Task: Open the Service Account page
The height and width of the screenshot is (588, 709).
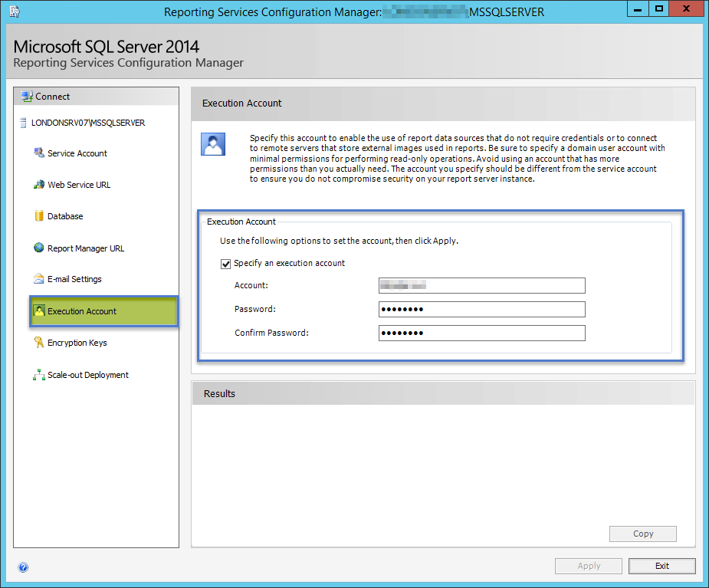Action: coord(77,153)
